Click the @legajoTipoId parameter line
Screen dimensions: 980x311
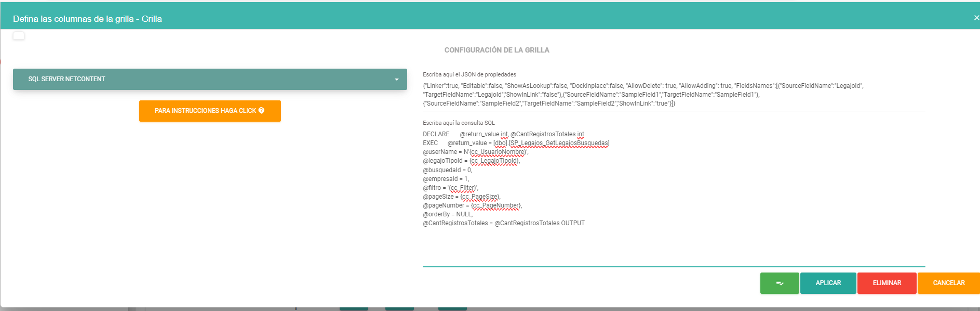tap(471, 161)
